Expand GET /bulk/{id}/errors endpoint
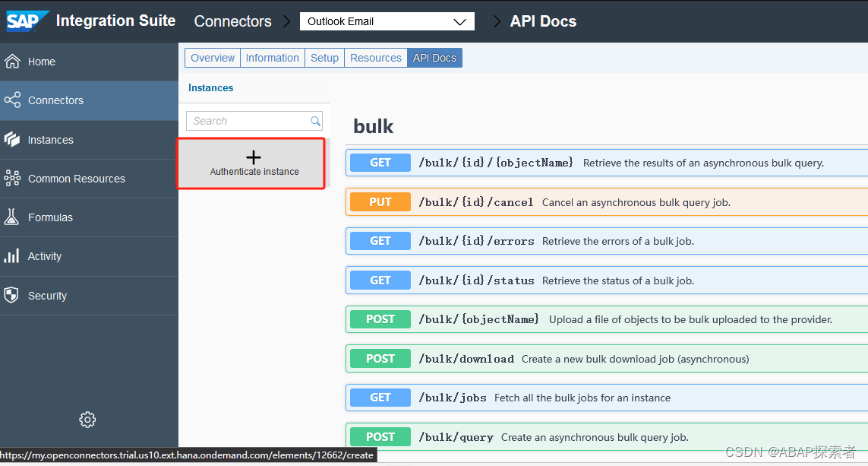Screen dimensions: 868x466 tap(607, 241)
